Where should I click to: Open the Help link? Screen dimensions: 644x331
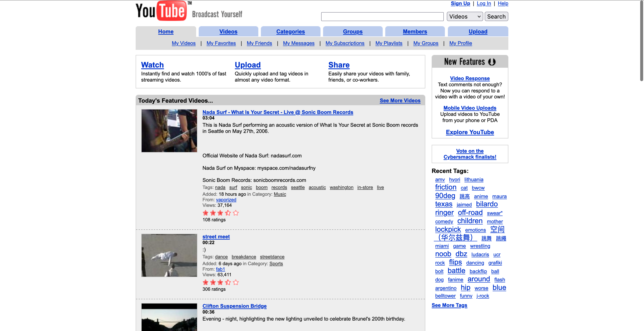pos(503,3)
